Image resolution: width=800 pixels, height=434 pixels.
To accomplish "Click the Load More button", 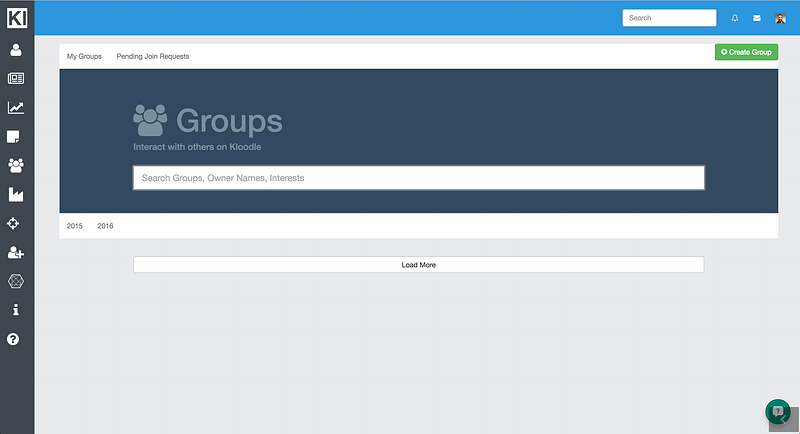I will (419, 265).
